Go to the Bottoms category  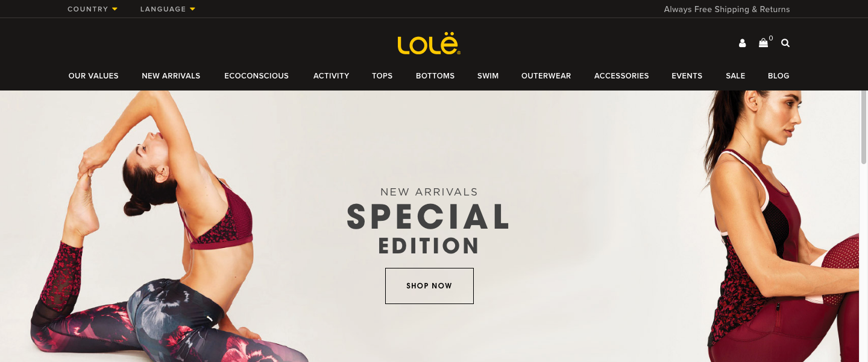click(435, 76)
